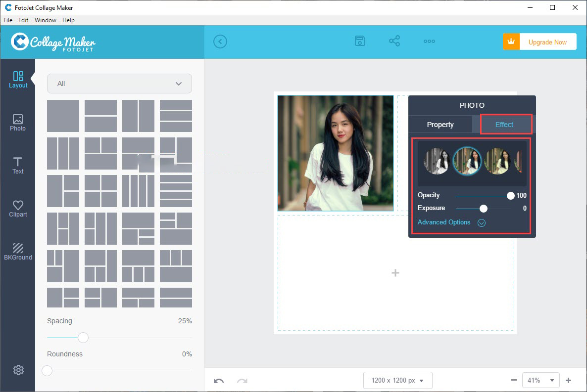Viewport: 587px width, 392px height.
Task: Select the black-and-white effect thumbnail
Action: click(x=437, y=161)
